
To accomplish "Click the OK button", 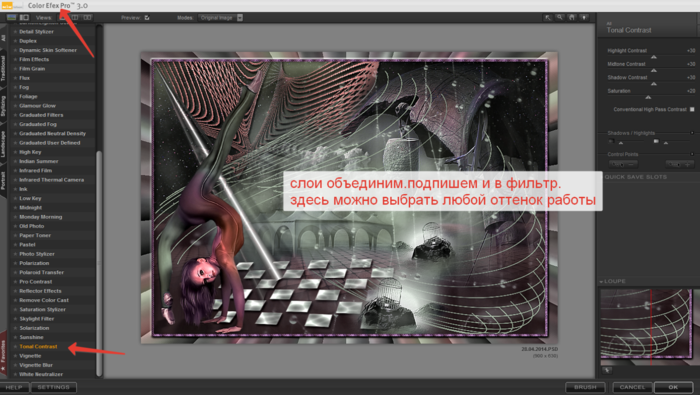I will [673, 387].
